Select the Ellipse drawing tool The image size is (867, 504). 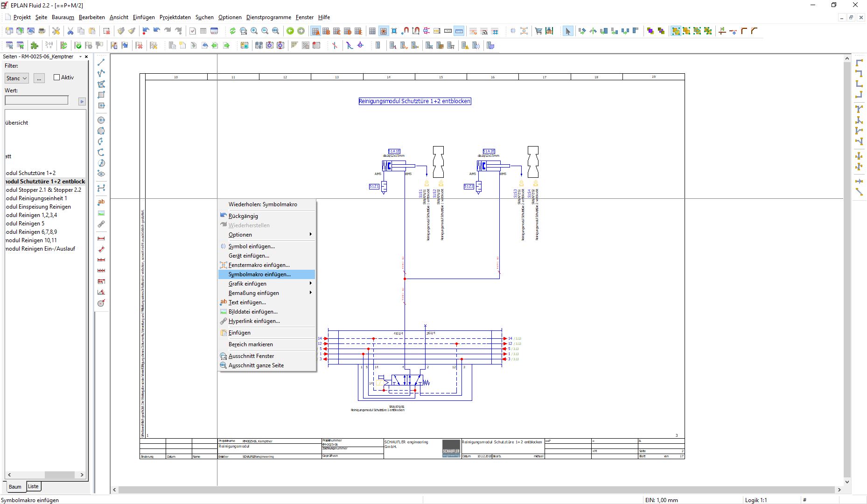(101, 174)
